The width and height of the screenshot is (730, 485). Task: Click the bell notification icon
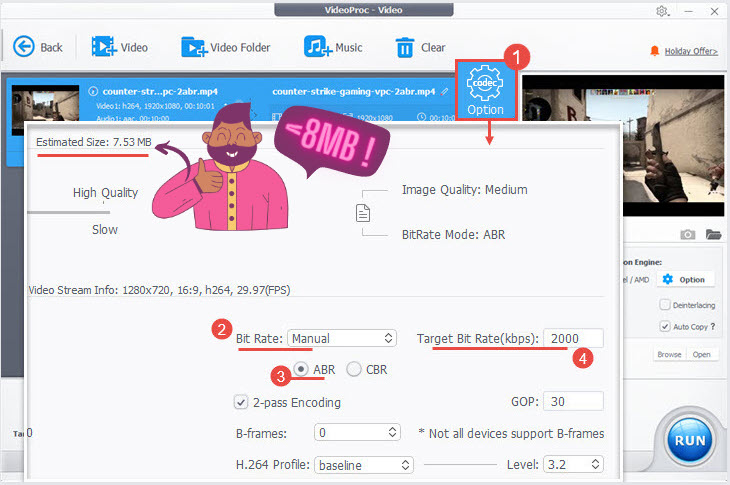[x=655, y=51]
